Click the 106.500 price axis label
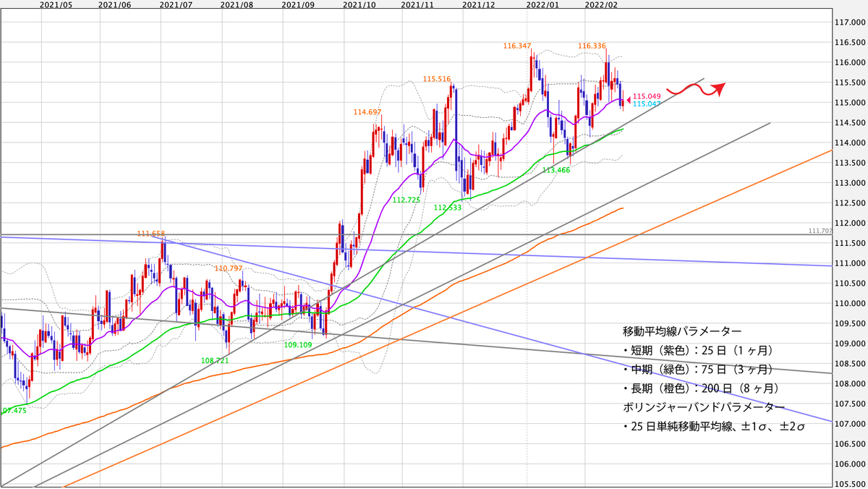 click(849, 443)
